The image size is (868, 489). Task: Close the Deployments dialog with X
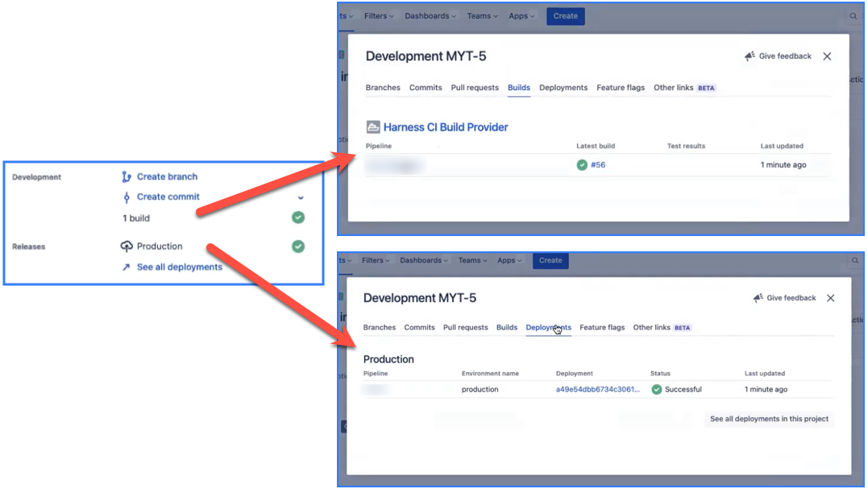(830, 298)
